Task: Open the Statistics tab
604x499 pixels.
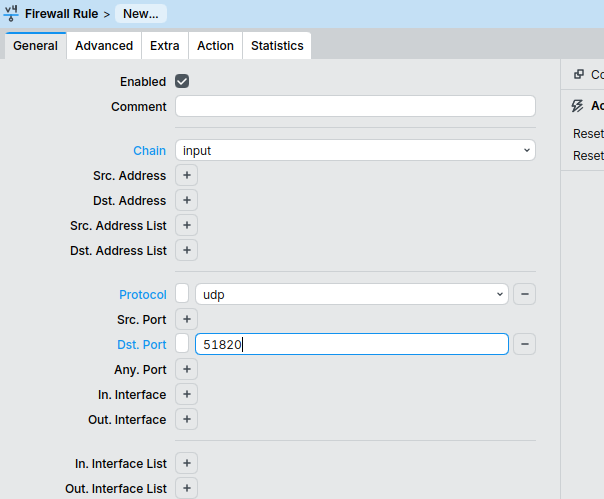Action: pos(277,45)
